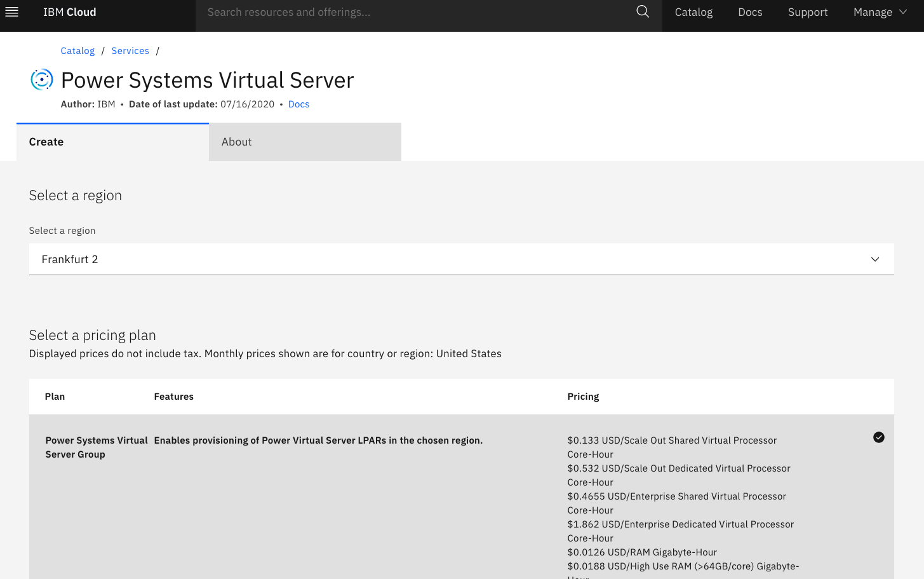The width and height of the screenshot is (924, 579).
Task: Click the Features column header
Action: tap(173, 397)
